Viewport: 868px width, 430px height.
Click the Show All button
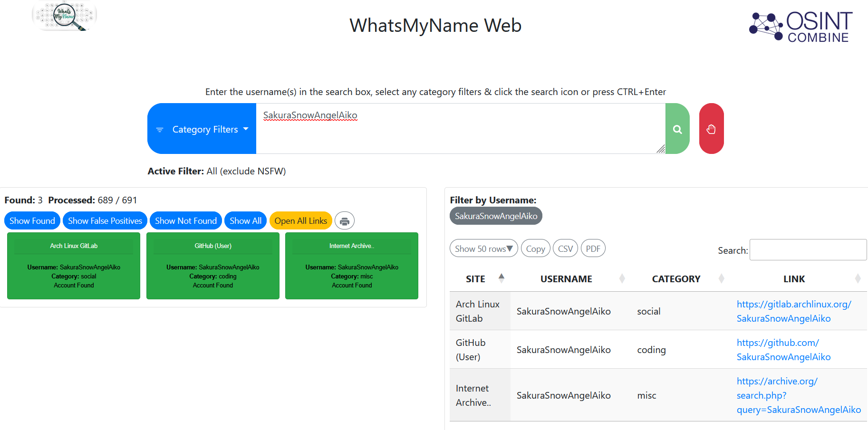pyautogui.click(x=246, y=221)
